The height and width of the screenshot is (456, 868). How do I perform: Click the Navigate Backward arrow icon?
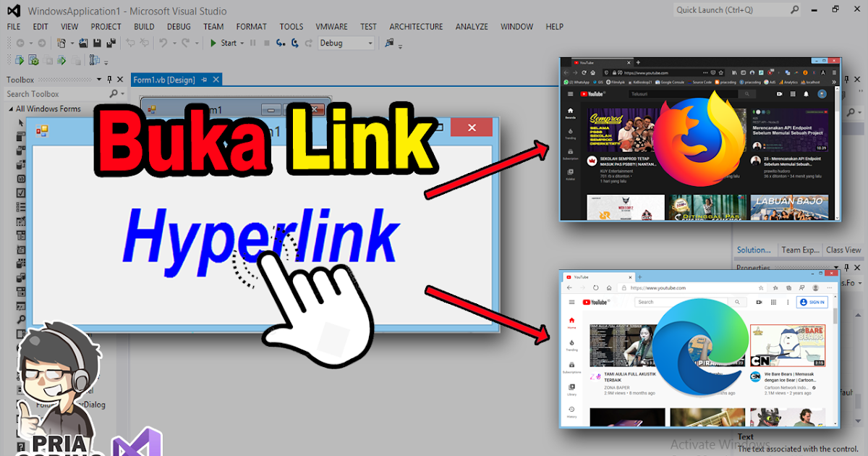coord(21,42)
